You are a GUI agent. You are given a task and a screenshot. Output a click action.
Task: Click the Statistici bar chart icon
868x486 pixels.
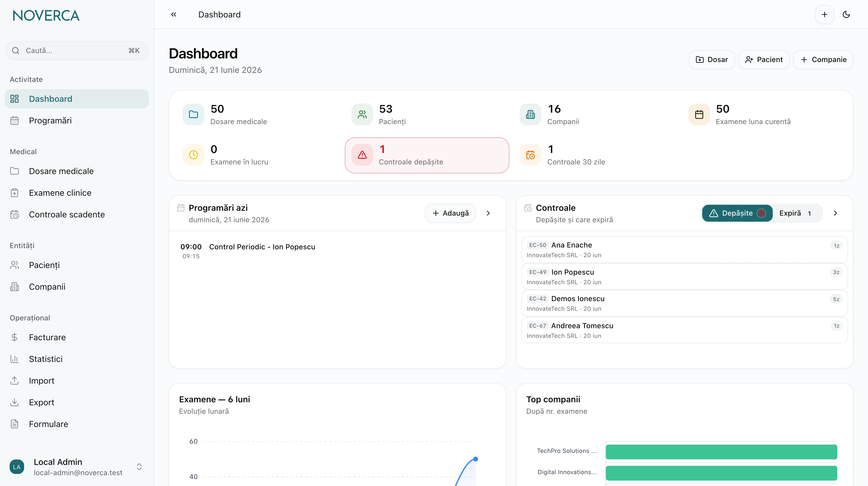[14, 359]
